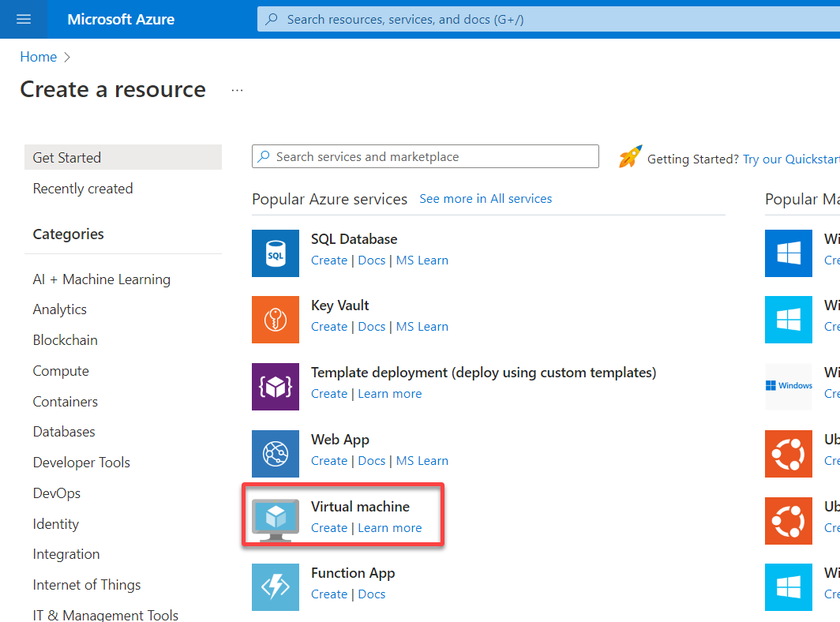Viewport: 840px width, 622px height.
Task: Click Learn more under Template deployment
Action: [389, 394]
